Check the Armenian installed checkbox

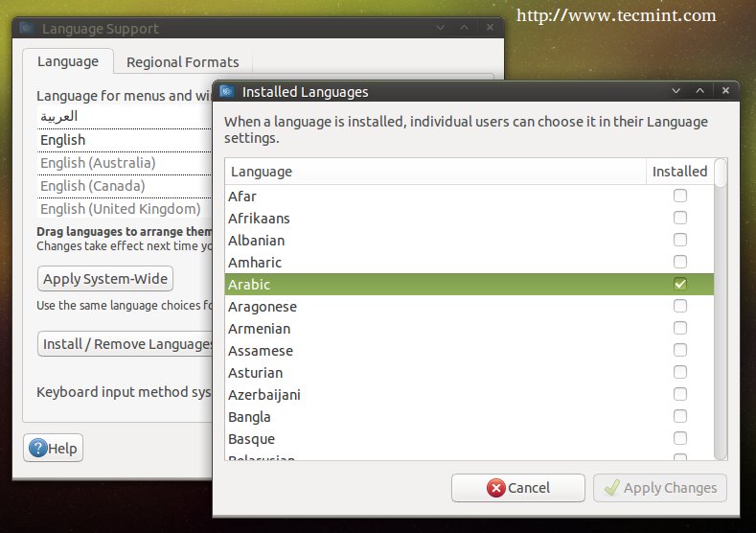point(679,328)
